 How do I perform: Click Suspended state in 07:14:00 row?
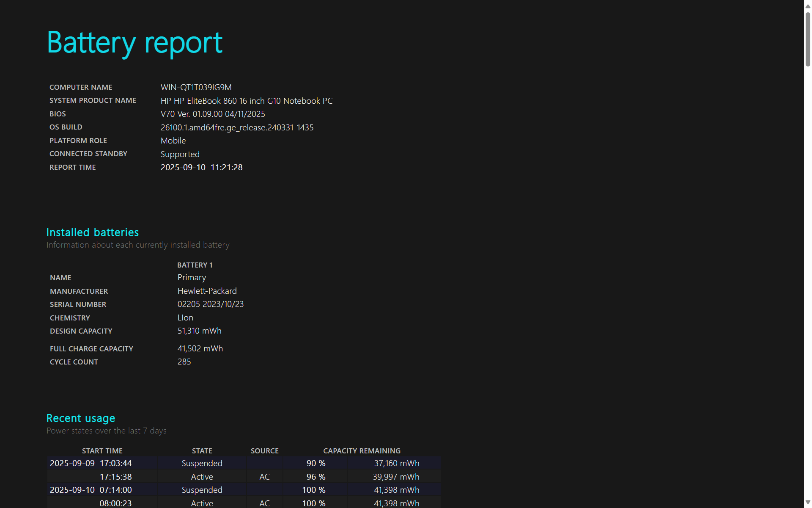pyautogui.click(x=202, y=490)
